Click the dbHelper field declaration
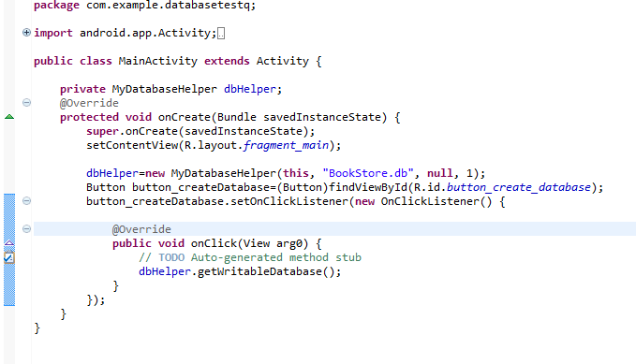636x364 pixels. 249,89
